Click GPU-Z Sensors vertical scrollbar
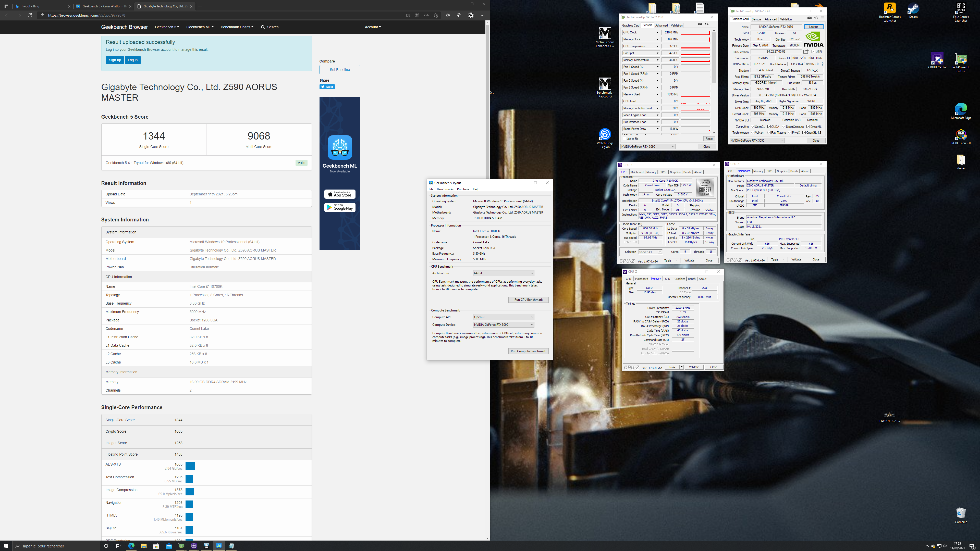Image resolution: width=980 pixels, height=551 pixels. [714, 81]
